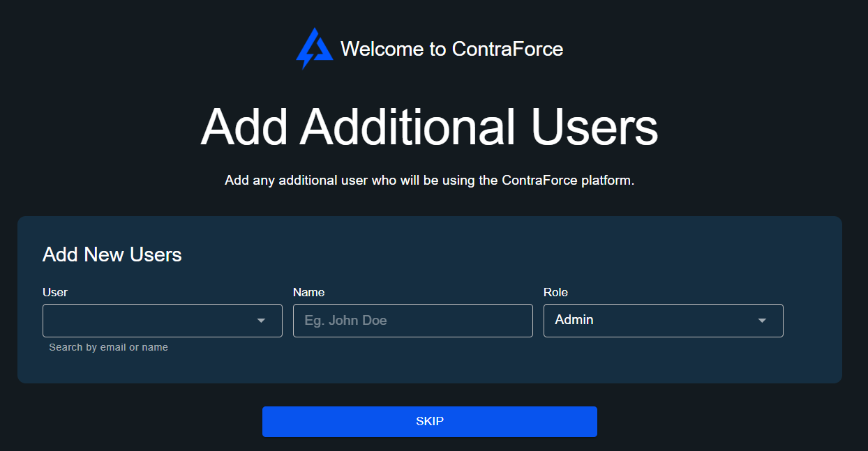
Task: Click the 'Add Additional Users' main heading
Action: 429,127
